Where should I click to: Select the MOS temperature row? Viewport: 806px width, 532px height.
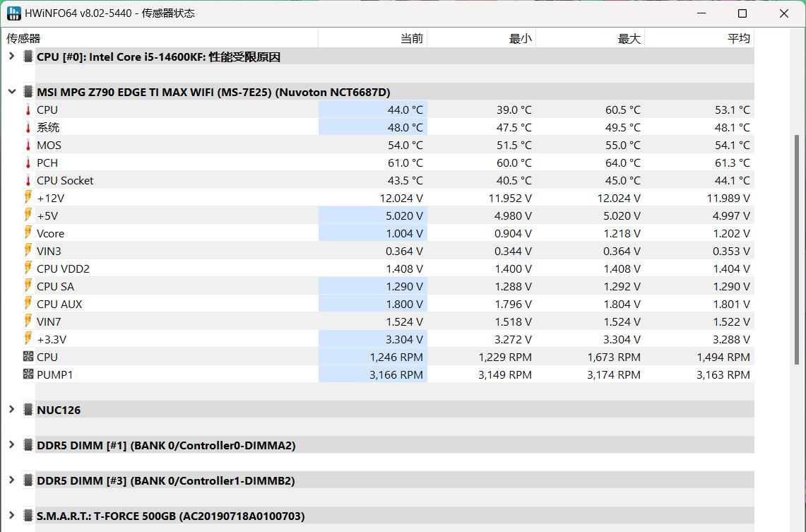pyautogui.click(x=177, y=145)
